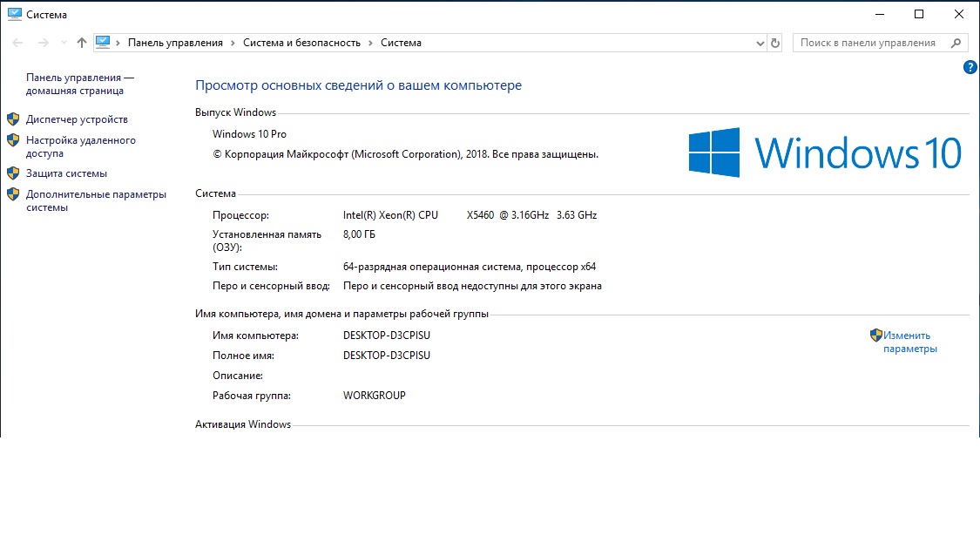Image resolution: width=980 pixels, height=549 pixels.
Task: Minimize the Система window
Action: (879, 15)
